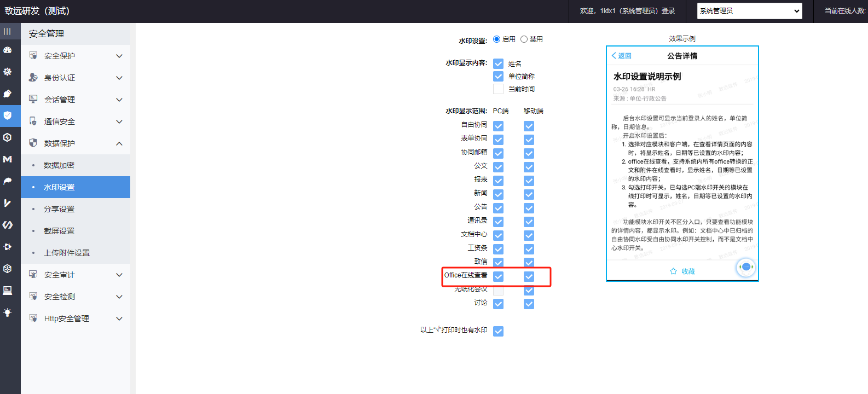Expand the 安全审计 menu group
868x394 pixels.
[76, 275]
